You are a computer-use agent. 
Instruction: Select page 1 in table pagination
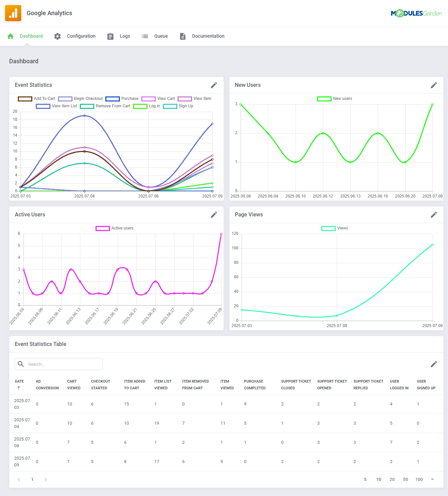(x=32, y=480)
